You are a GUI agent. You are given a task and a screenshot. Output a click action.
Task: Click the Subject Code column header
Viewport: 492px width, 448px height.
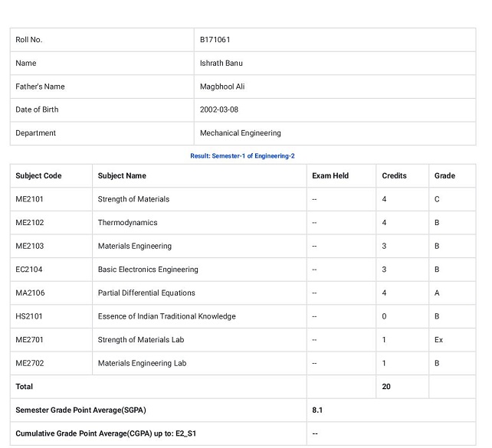[x=38, y=176]
